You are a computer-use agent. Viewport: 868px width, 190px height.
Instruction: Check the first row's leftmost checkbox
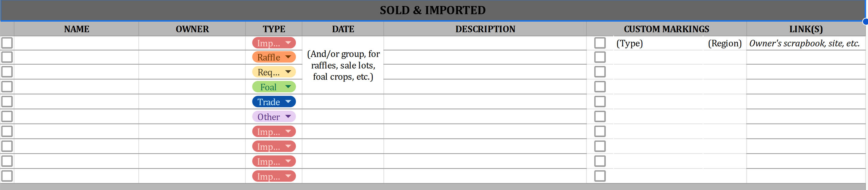pos(7,43)
